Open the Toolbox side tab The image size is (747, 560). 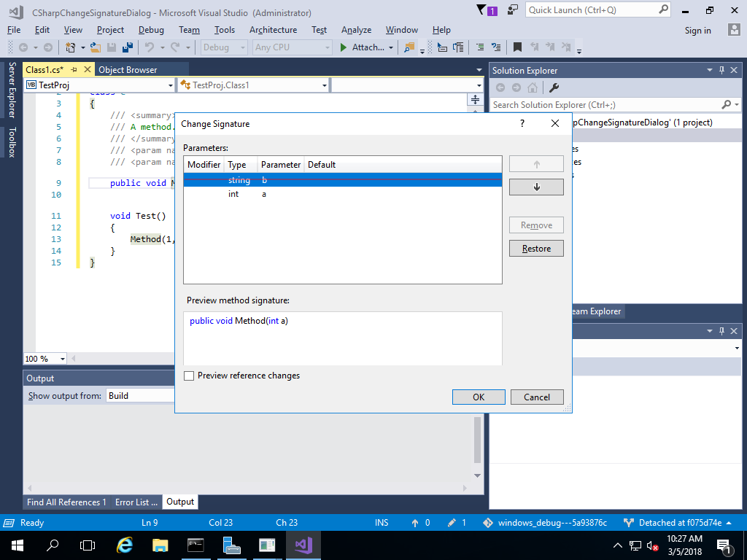pos(12,142)
